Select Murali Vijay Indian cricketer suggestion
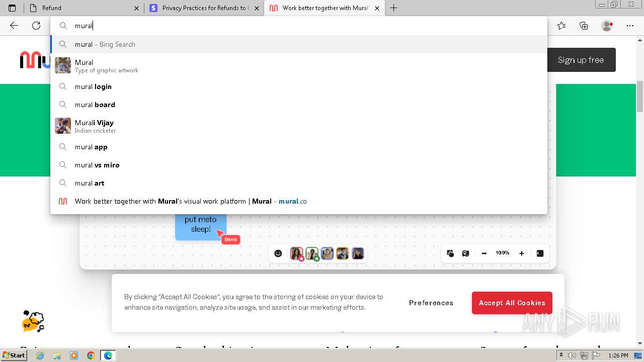Image resolution: width=644 pixels, height=362 pixels. pyautogui.click(x=299, y=126)
